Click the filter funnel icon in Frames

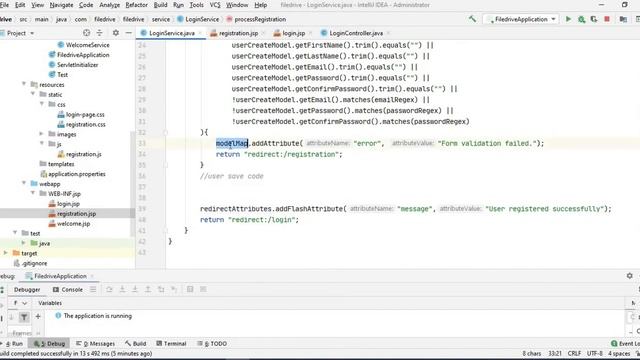[x=24, y=317]
